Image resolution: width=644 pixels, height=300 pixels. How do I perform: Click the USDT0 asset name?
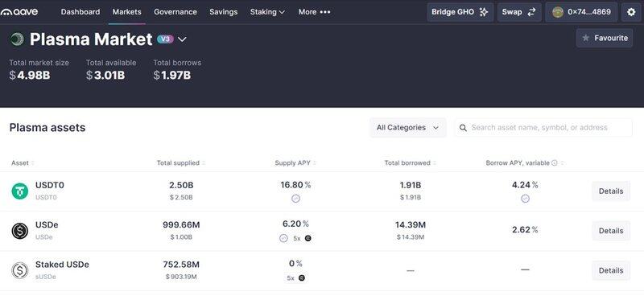click(x=50, y=185)
